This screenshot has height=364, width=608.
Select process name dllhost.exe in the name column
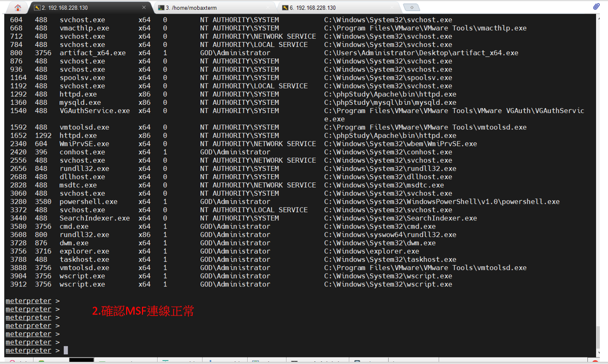coord(82,177)
